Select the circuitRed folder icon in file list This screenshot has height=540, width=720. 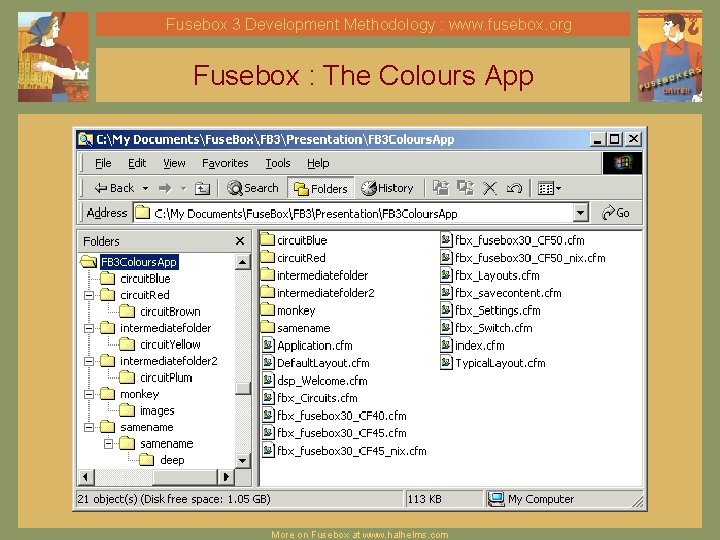coord(267,257)
